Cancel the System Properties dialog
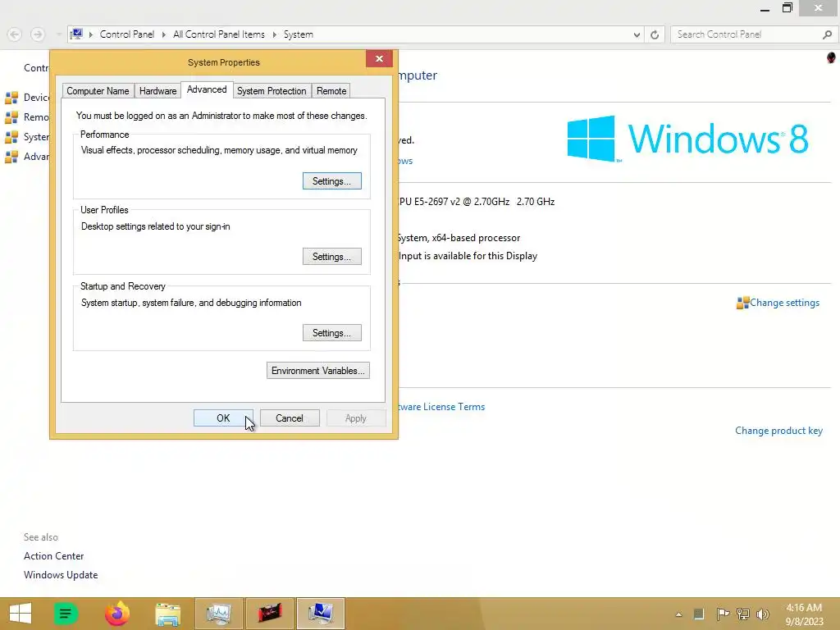The width and height of the screenshot is (840, 630). pyautogui.click(x=290, y=418)
